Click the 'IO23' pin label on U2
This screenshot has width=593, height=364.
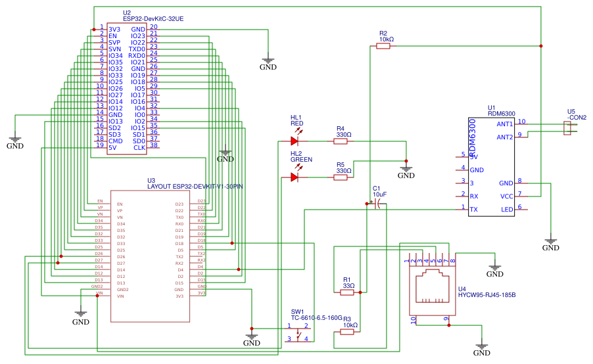pyautogui.click(x=138, y=36)
